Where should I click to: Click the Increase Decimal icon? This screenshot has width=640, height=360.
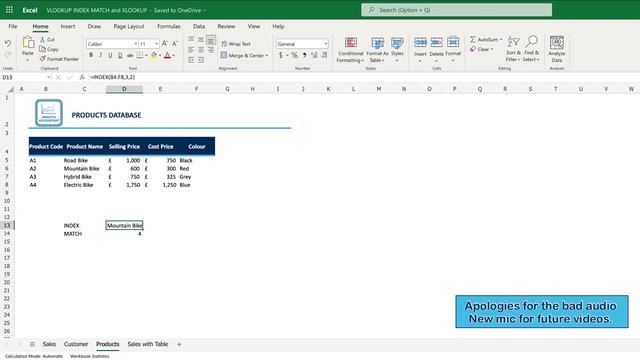(x=314, y=55)
